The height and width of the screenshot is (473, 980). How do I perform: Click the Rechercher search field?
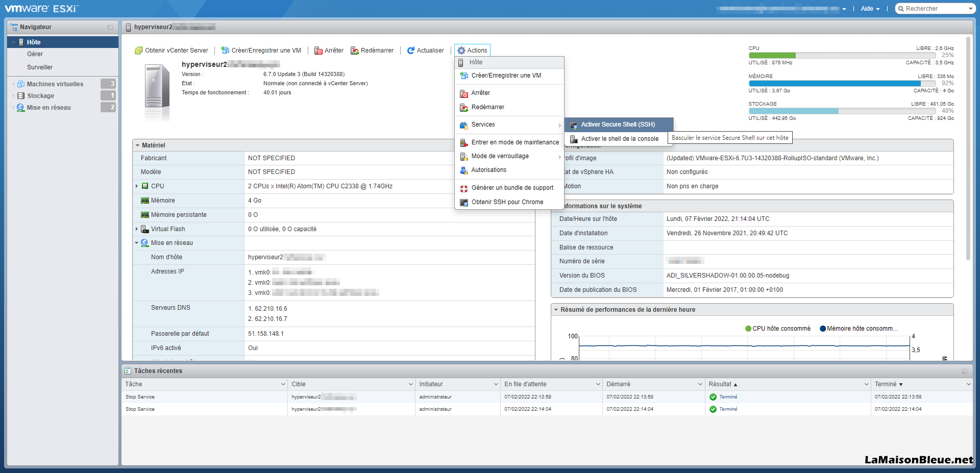point(934,9)
